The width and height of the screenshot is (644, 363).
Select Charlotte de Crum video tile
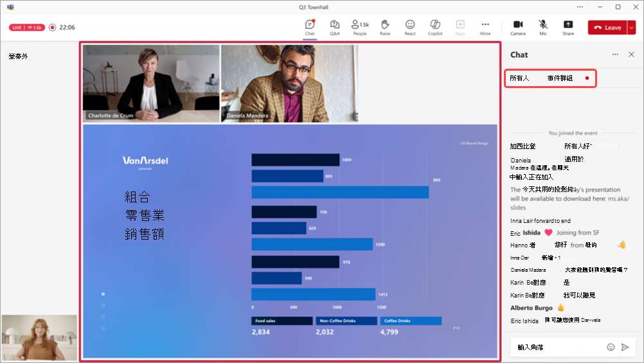click(151, 84)
